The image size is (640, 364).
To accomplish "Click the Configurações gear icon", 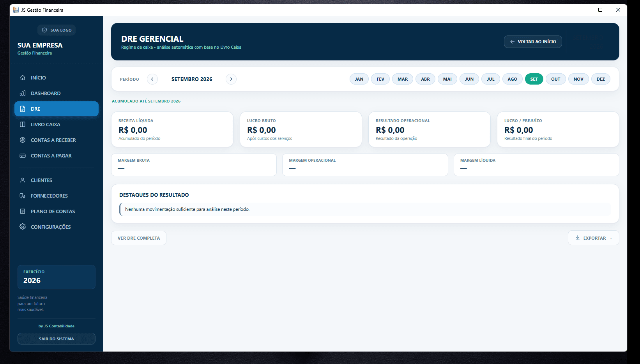I will coord(23,227).
